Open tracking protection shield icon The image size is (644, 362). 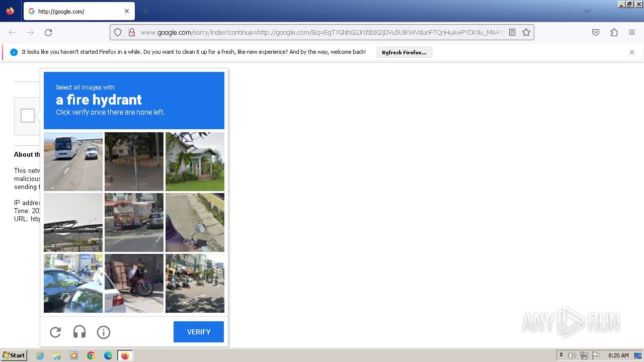click(118, 32)
